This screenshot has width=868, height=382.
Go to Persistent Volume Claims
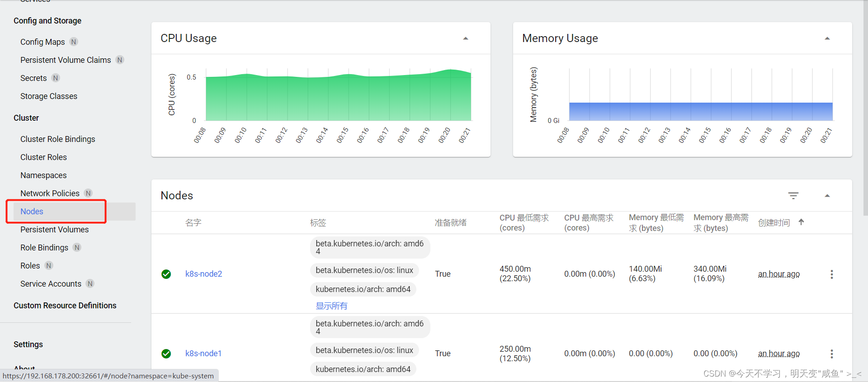click(66, 60)
